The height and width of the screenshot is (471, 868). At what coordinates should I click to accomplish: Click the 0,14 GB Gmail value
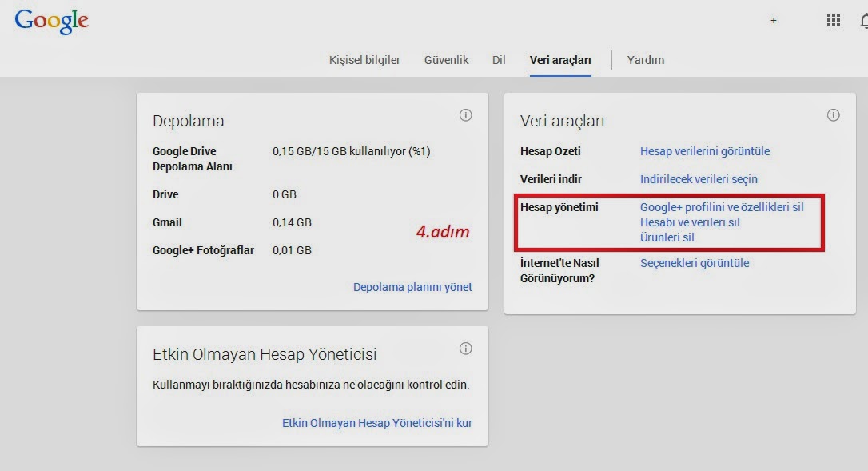pyautogui.click(x=292, y=222)
